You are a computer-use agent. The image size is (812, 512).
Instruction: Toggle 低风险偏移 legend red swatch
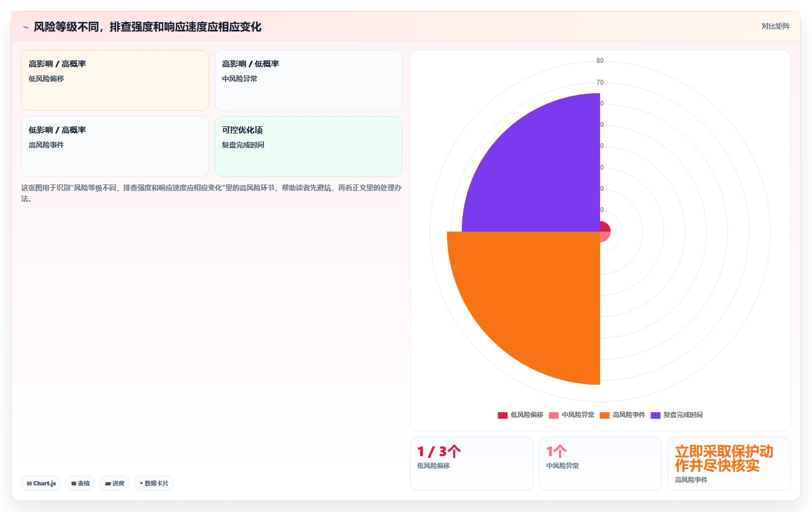(502, 415)
